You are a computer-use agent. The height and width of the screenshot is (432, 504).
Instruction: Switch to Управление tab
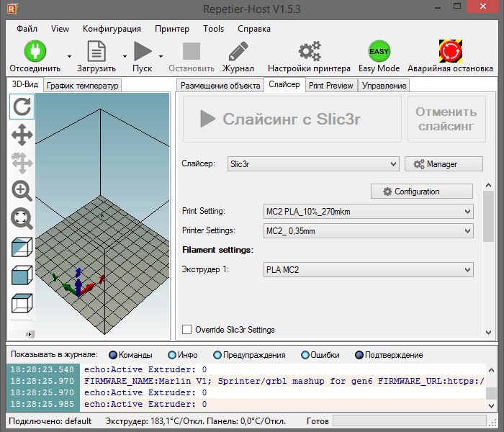click(384, 86)
